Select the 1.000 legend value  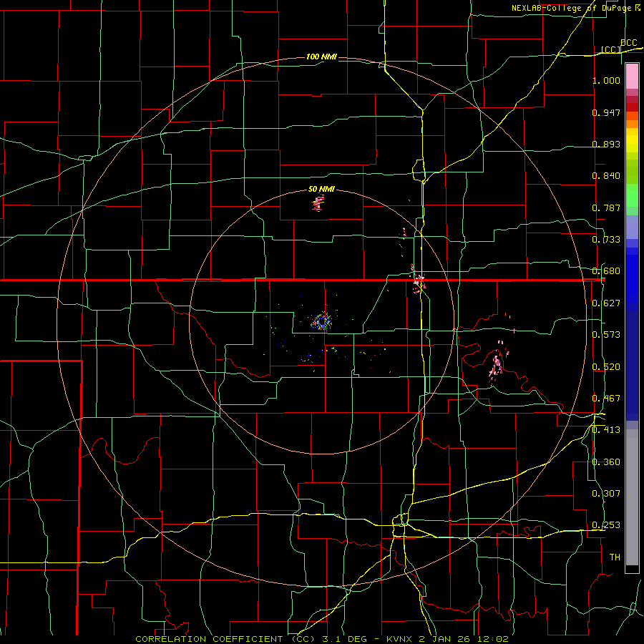point(606,80)
